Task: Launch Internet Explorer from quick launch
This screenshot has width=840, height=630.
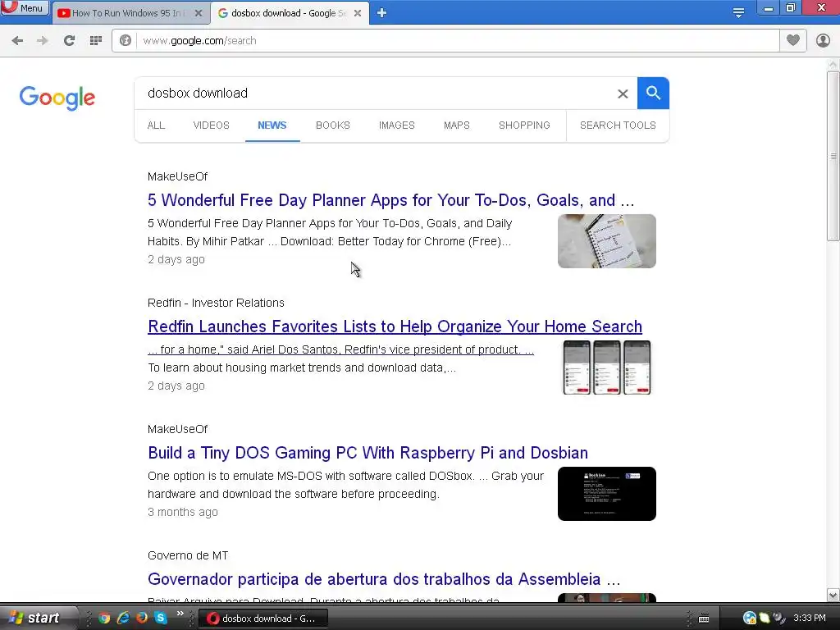Action: click(x=123, y=618)
